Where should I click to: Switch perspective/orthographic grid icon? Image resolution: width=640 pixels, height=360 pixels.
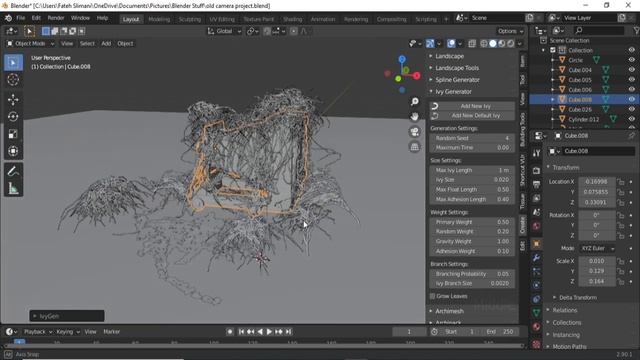415,147
